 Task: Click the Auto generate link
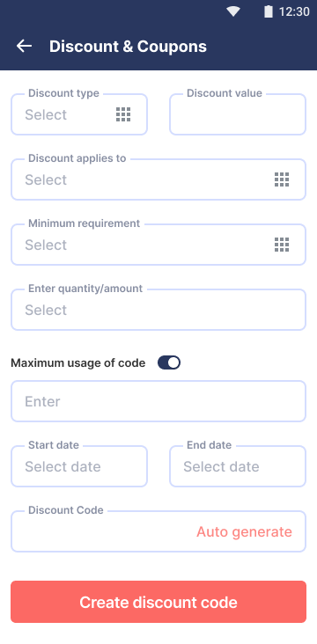(x=244, y=531)
